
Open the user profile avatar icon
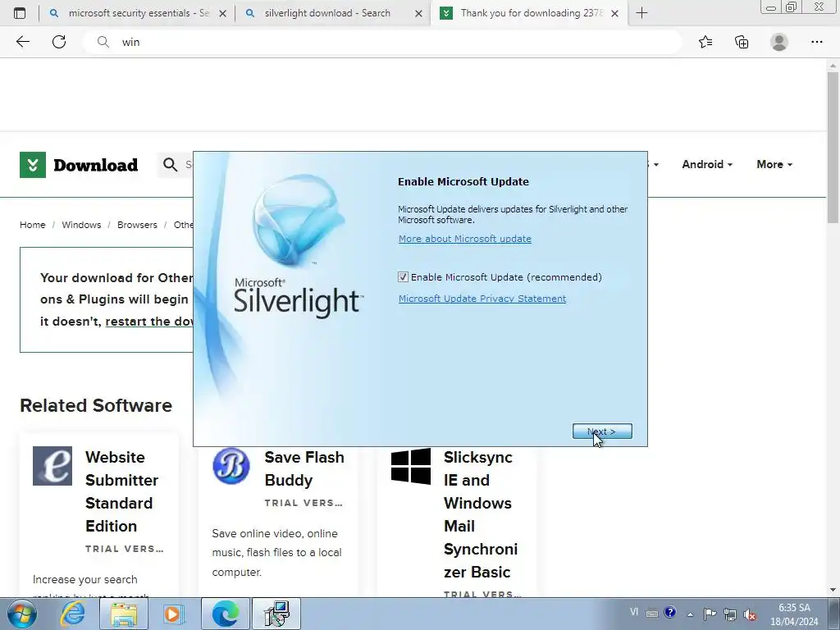(779, 42)
